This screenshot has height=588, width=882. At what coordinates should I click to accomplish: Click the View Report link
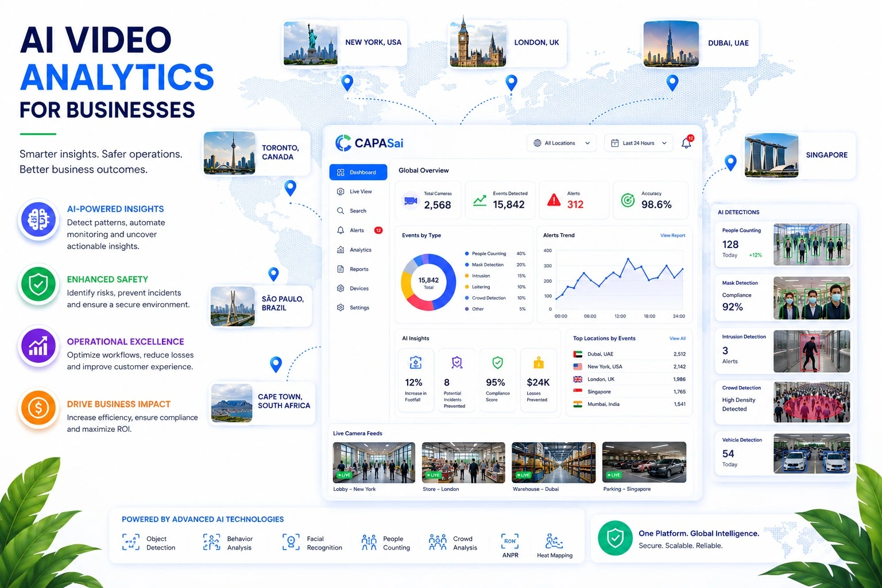coord(672,235)
